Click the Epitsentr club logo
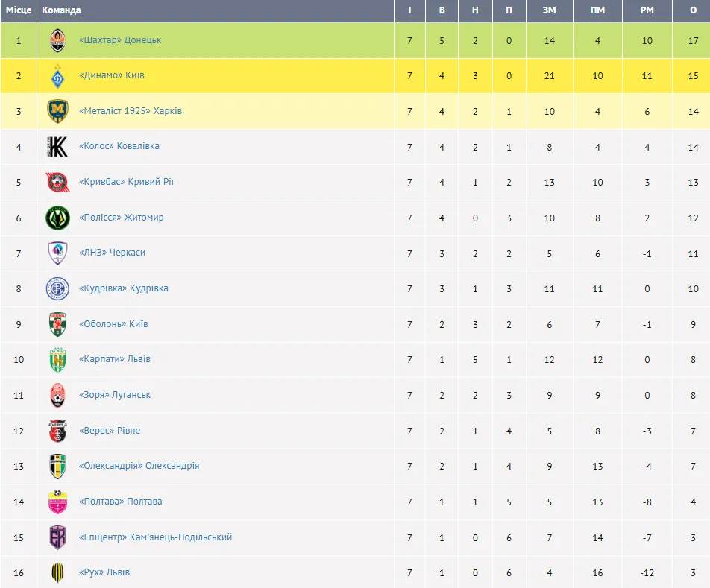This screenshot has width=710, height=588. (57, 537)
